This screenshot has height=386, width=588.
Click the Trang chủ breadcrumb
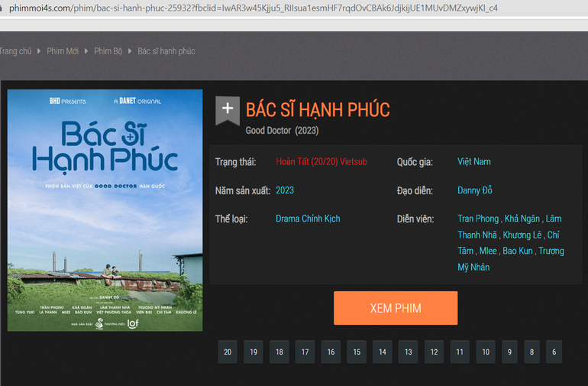pos(15,51)
